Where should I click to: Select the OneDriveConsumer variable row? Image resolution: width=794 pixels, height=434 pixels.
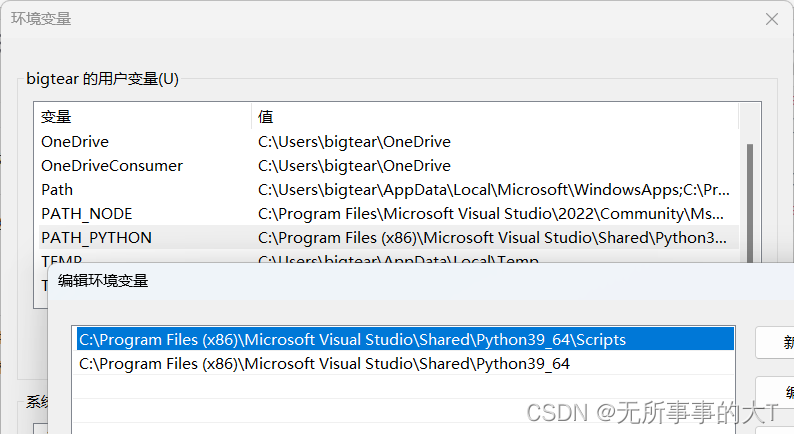pyautogui.click(x=388, y=166)
